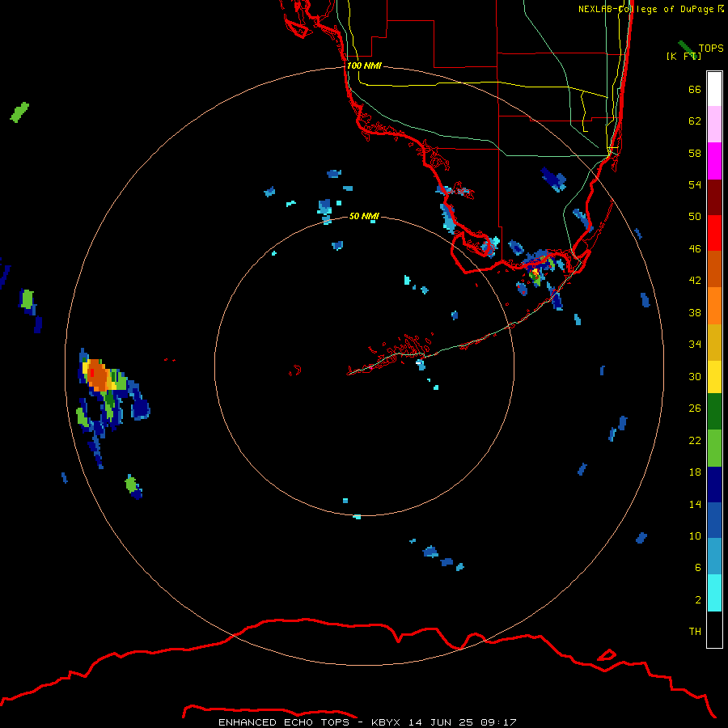The height and width of the screenshot is (728, 728).
Task: Click the light green legend swatch
Action: click(714, 448)
